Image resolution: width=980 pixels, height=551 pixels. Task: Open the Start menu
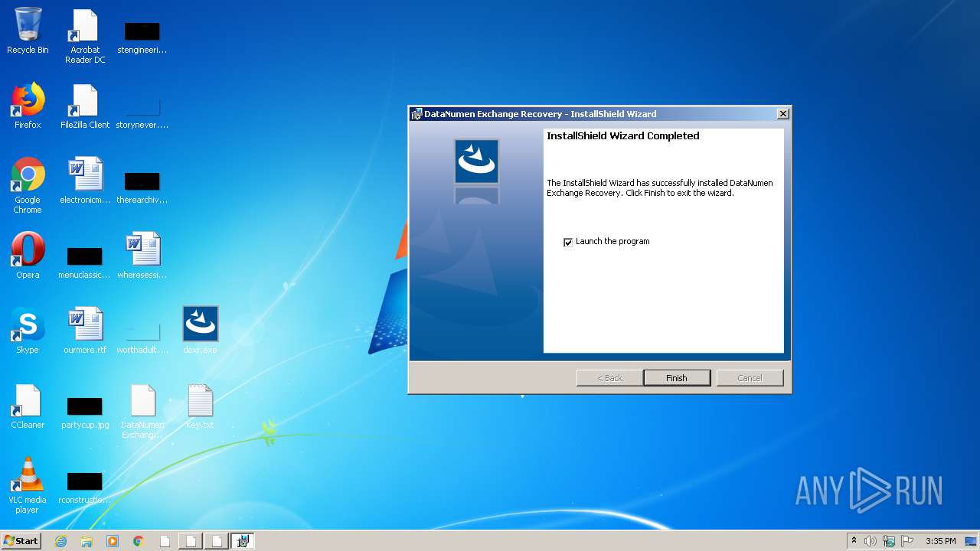pyautogui.click(x=21, y=541)
